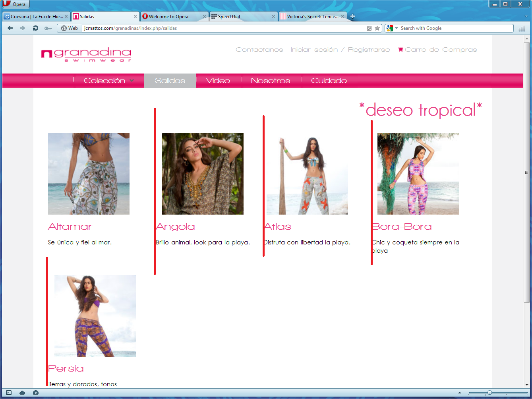
Task: Open Carro de Compras link
Action: pos(441,50)
